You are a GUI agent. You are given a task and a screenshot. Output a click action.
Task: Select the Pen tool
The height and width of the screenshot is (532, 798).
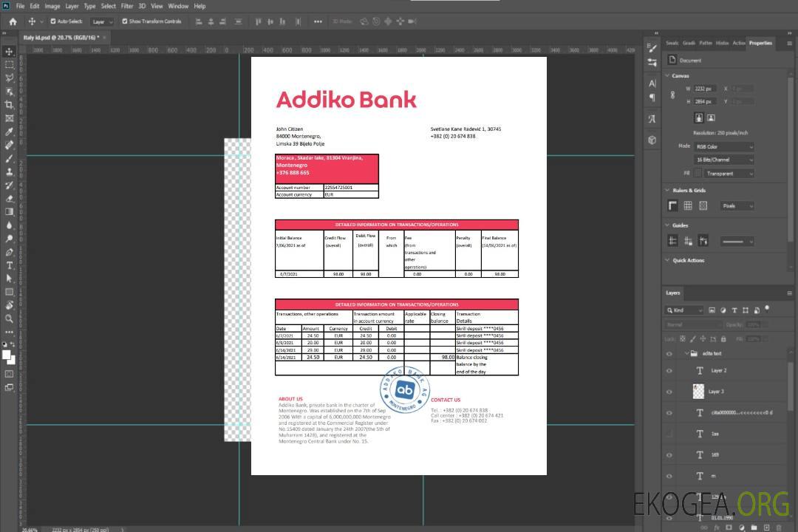pos(9,252)
